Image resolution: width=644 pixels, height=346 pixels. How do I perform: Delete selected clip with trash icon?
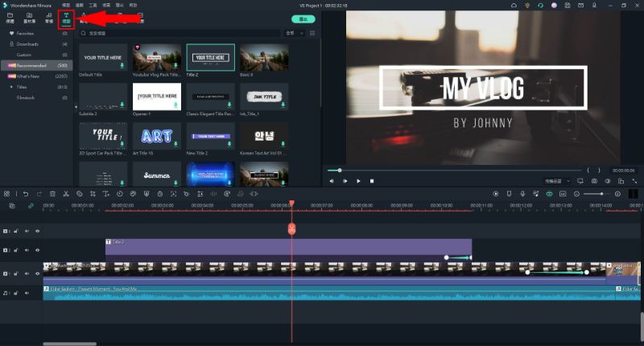coord(52,194)
